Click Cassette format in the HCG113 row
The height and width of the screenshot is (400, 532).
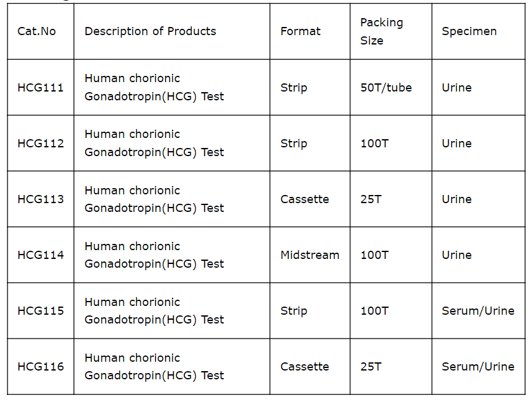(x=305, y=199)
